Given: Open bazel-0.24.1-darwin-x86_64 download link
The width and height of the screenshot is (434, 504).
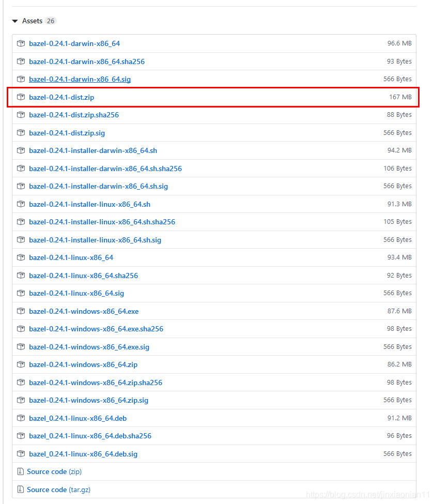Looking at the screenshot, I should point(74,43).
